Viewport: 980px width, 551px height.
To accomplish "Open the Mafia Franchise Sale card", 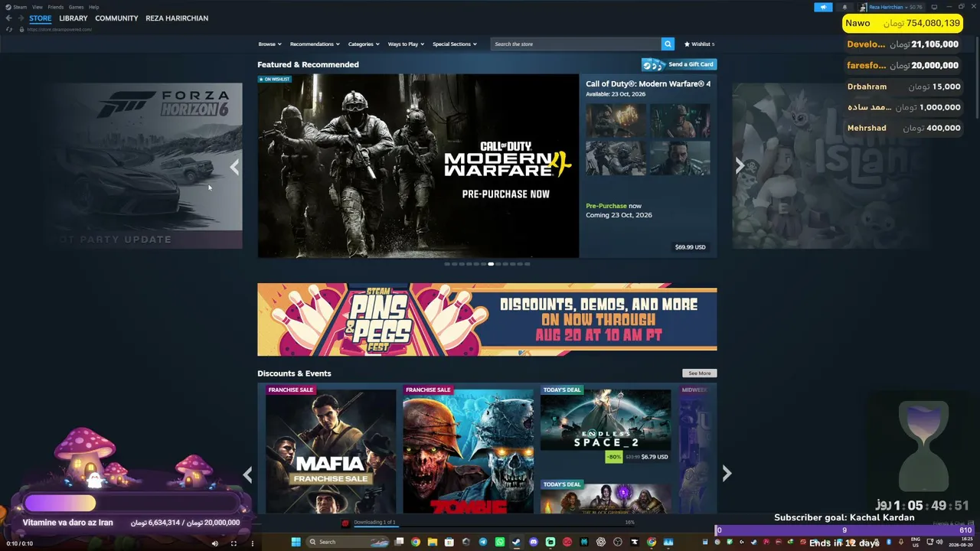I will tap(331, 448).
